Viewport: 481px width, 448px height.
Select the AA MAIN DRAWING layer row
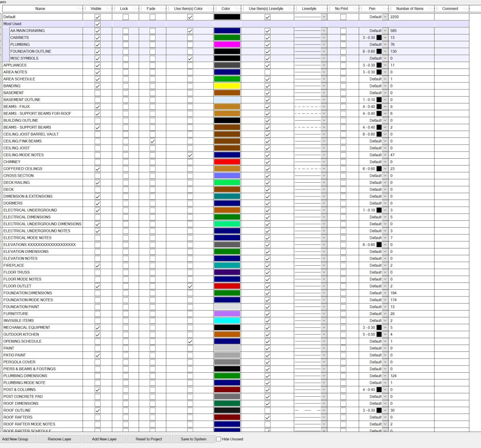pyautogui.click(x=239, y=31)
